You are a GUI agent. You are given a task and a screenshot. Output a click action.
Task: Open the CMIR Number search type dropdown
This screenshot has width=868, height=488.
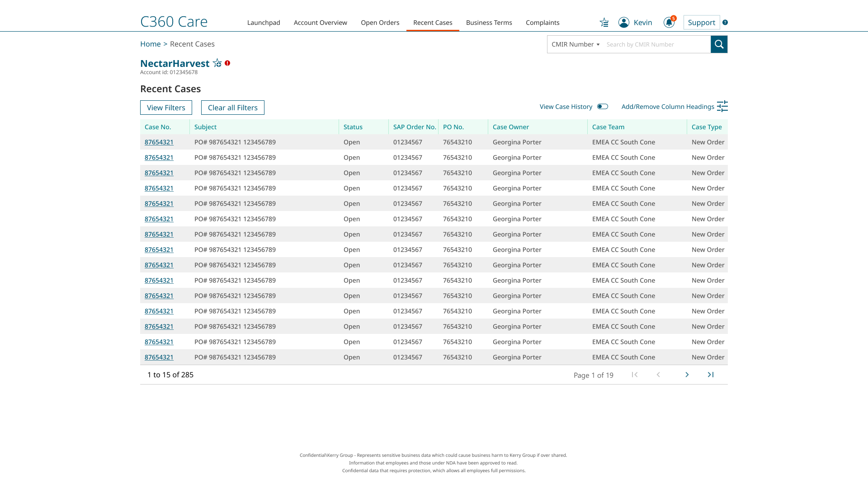coord(575,44)
